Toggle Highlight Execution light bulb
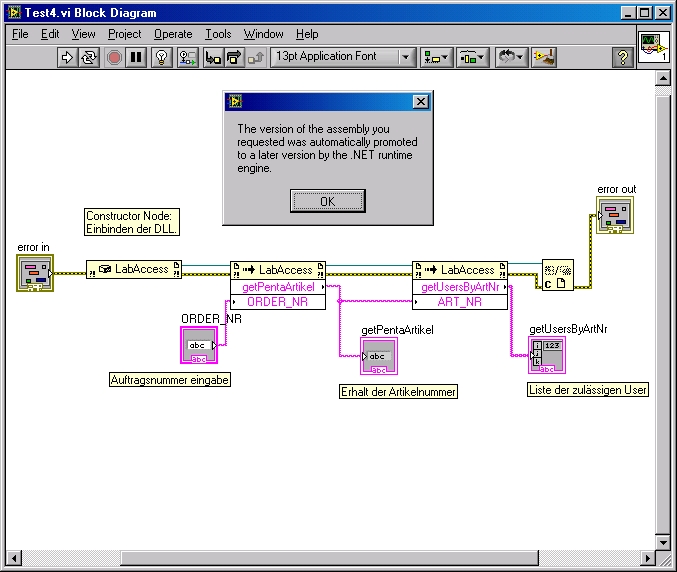The image size is (677, 572). [161, 57]
